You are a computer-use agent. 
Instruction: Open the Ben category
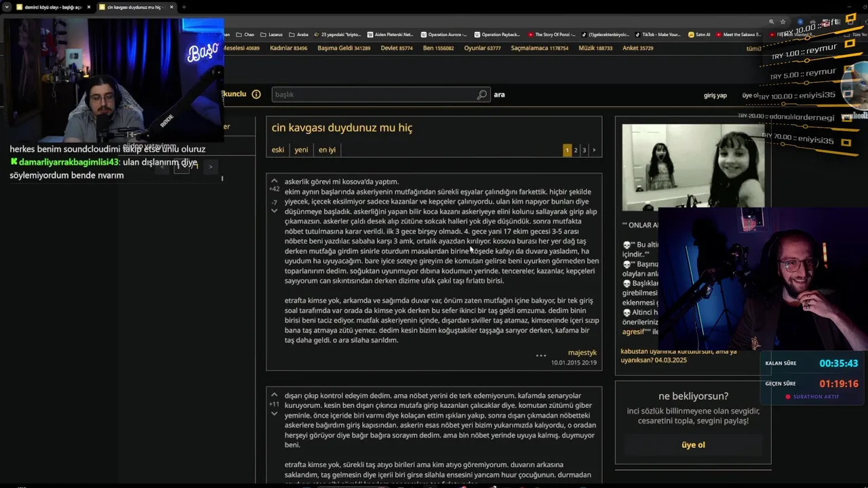coord(438,48)
